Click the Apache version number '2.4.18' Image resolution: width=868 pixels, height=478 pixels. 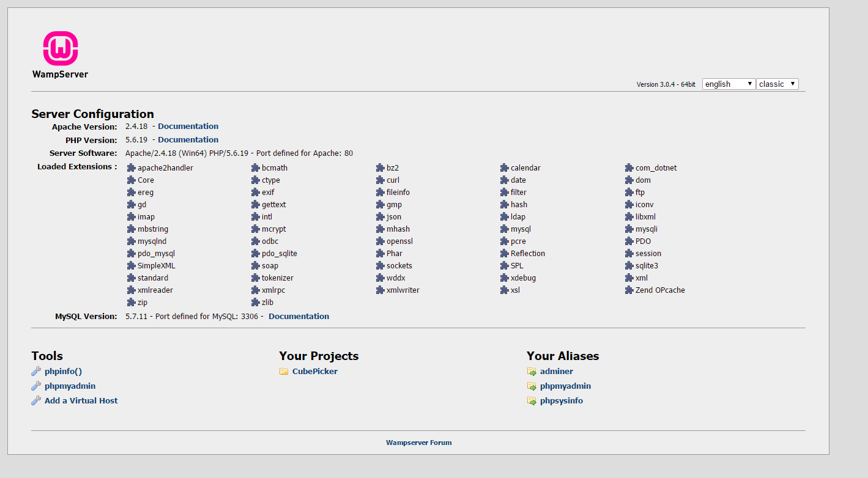click(x=137, y=127)
